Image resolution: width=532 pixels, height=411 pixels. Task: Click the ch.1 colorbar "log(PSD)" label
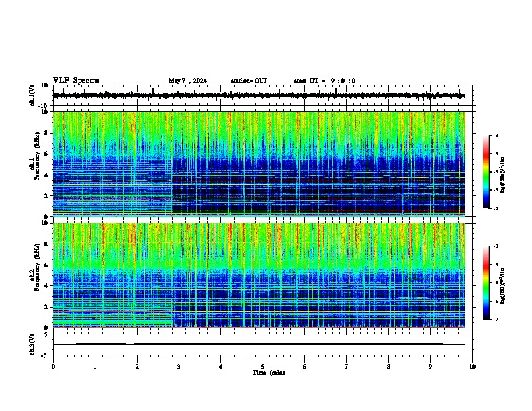503,175
